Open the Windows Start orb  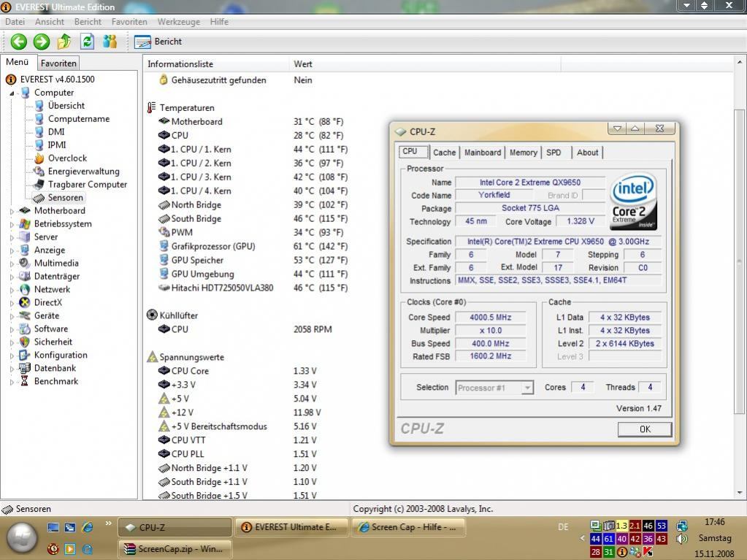pos(21,538)
